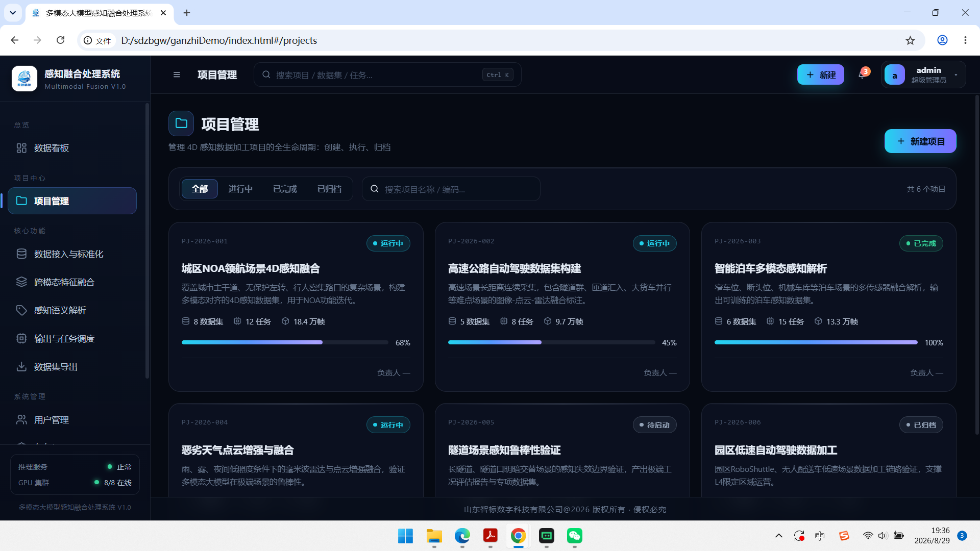This screenshot has width=980, height=551.
Task: Select 项目管理 in the sidebar
Action: 72,201
